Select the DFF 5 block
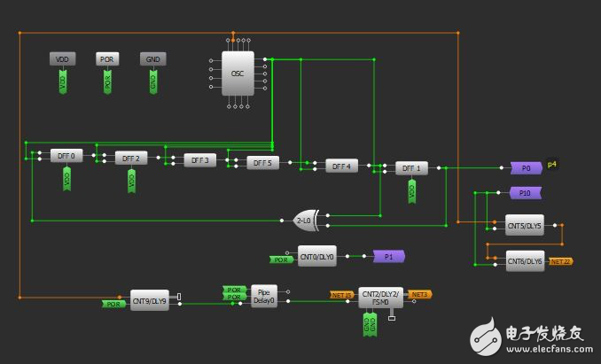Viewport: 601px width, 364px height. pyautogui.click(x=261, y=163)
